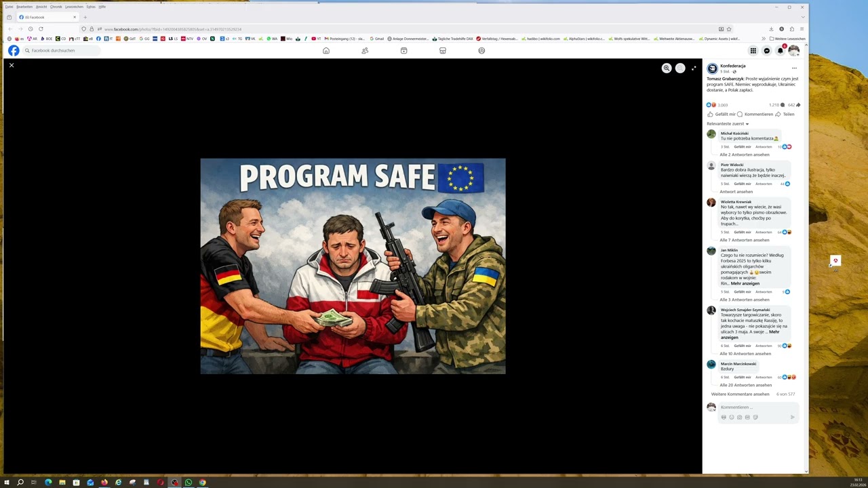
Task: Open the Lesezeichen menu
Action: pos(74,7)
